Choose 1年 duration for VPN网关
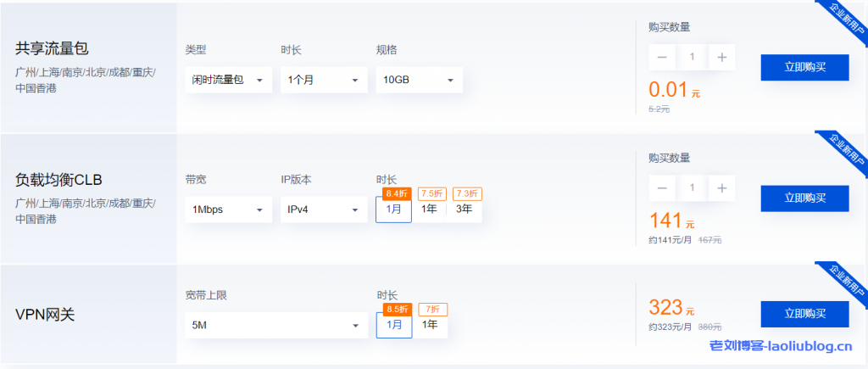The image size is (868, 369). (430, 325)
